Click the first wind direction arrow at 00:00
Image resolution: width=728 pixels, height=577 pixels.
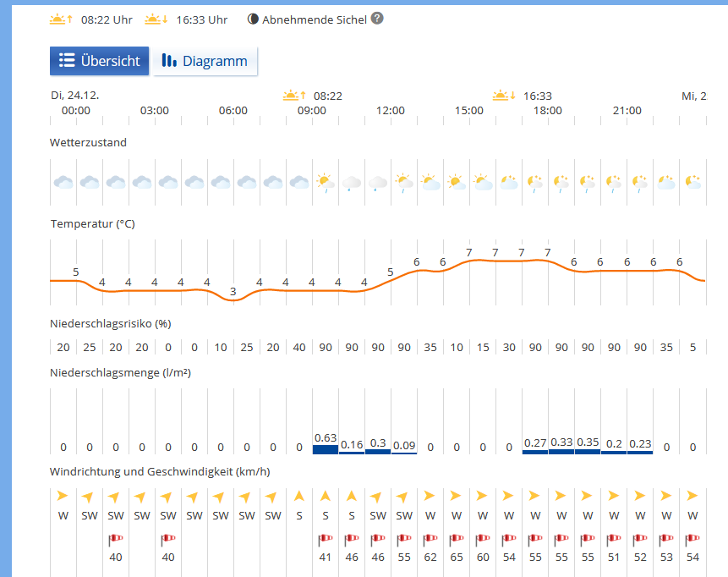coord(63,496)
